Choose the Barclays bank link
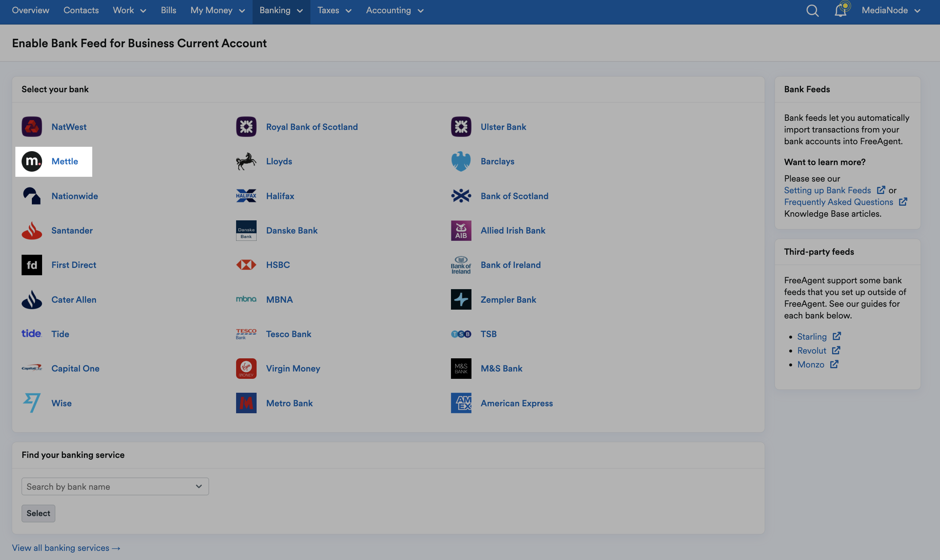 pyautogui.click(x=497, y=161)
